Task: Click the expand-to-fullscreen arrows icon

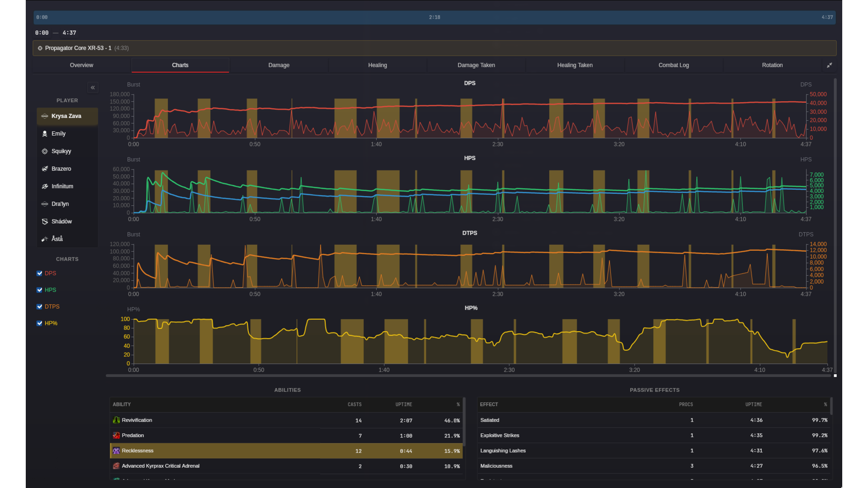Action: (830, 65)
